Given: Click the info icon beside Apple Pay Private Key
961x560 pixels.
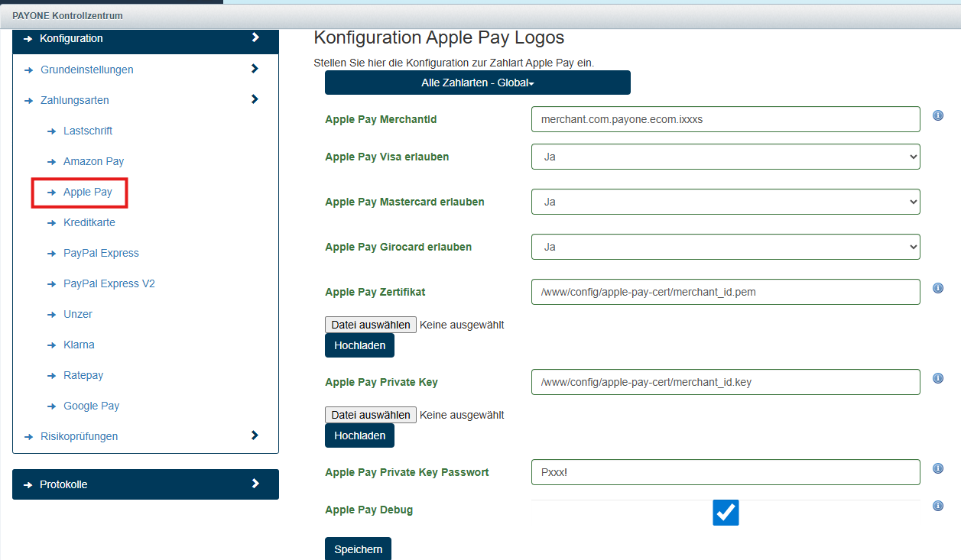Looking at the screenshot, I should [x=938, y=378].
